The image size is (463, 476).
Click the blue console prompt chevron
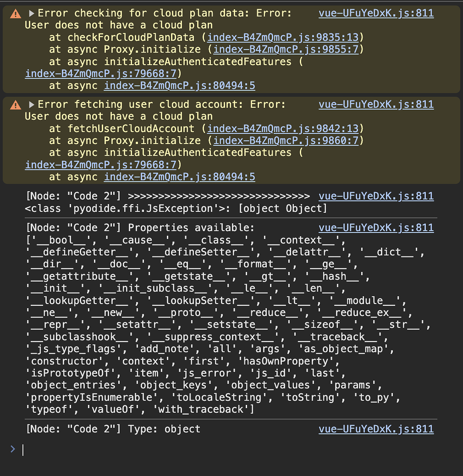click(x=12, y=450)
